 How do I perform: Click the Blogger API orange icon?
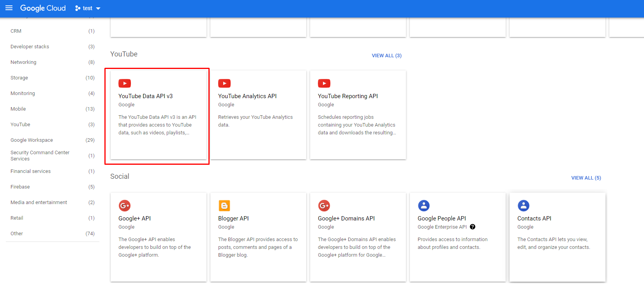(x=224, y=206)
